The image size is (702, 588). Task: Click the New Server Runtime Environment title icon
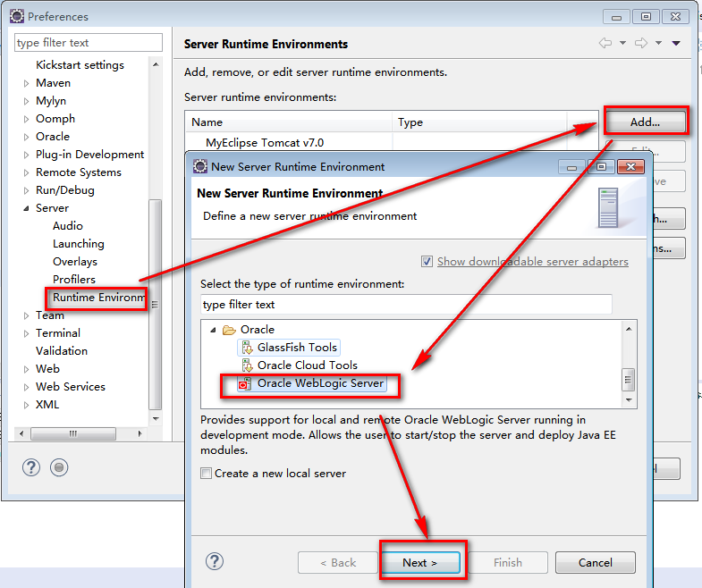pos(200,166)
